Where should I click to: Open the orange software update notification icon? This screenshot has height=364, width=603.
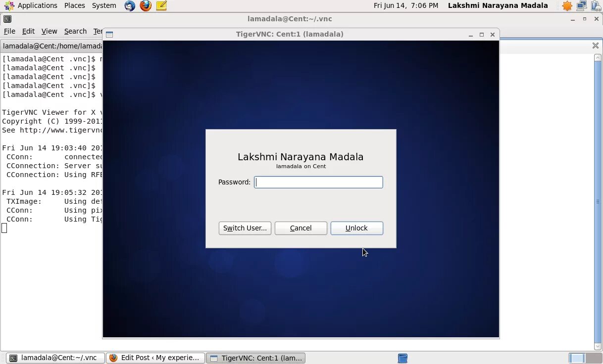pyautogui.click(x=566, y=5)
